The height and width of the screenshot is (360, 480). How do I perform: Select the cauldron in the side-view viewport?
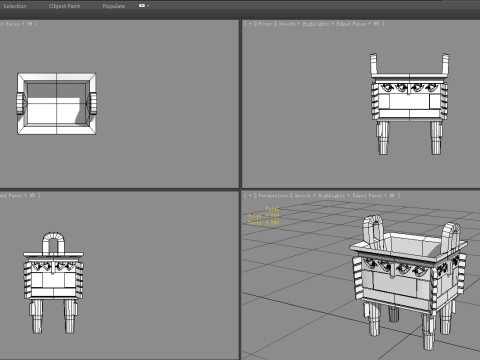click(x=53, y=283)
